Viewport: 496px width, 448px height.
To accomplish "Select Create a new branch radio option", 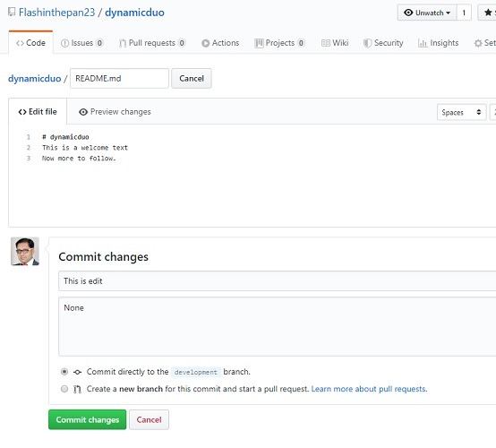I will pos(64,389).
